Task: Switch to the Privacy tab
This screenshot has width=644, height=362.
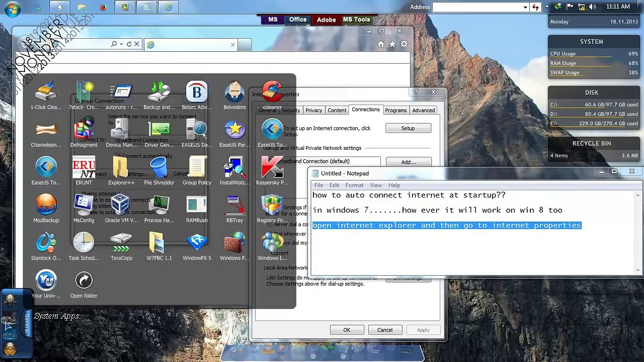Action: click(x=313, y=110)
